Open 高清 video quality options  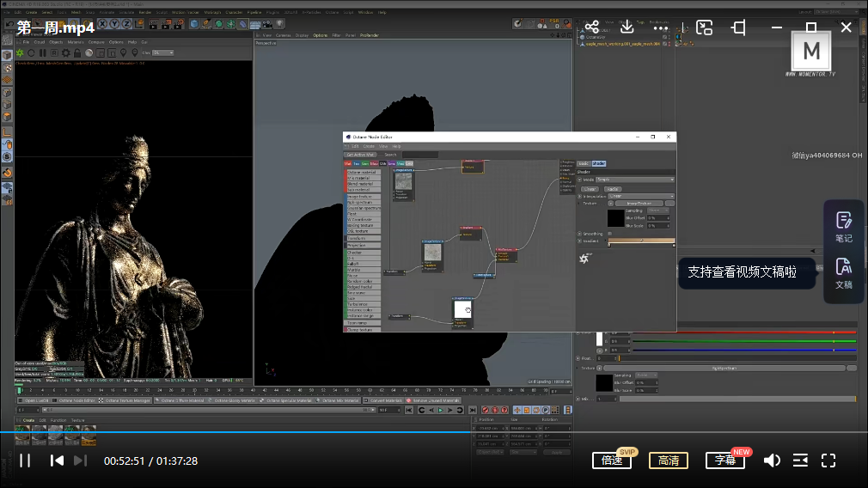[668, 461]
